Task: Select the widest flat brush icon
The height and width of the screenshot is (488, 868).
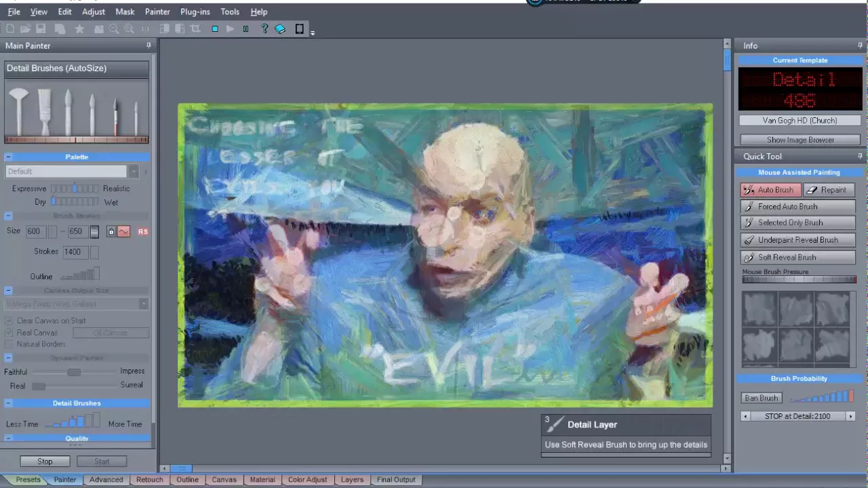Action: click(x=44, y=111)
